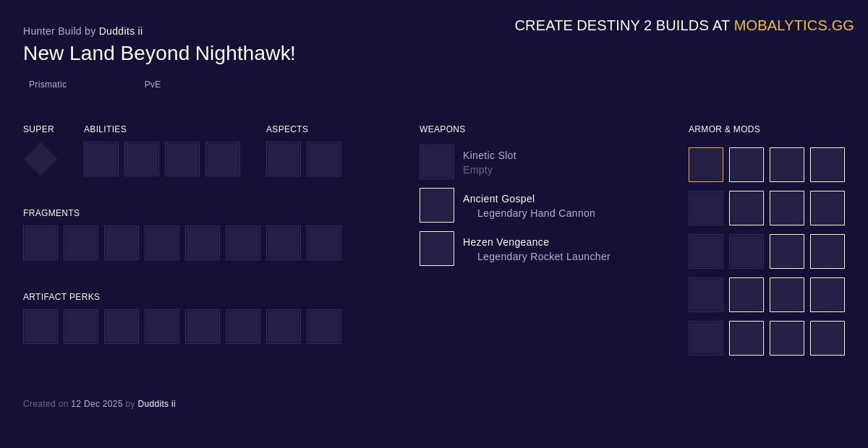Viewport: 868px width, 448px height.
Task: Click author name Duddits ii at top
Action: 121,31
